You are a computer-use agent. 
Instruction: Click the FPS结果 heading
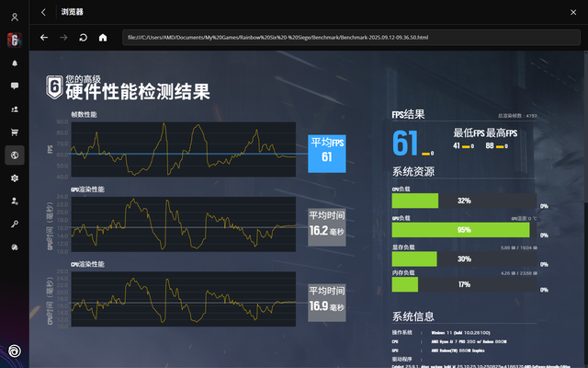408,114
